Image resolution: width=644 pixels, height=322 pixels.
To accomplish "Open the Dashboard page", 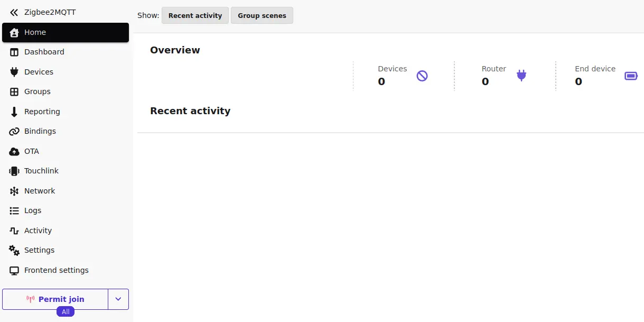I will [44, 52].
